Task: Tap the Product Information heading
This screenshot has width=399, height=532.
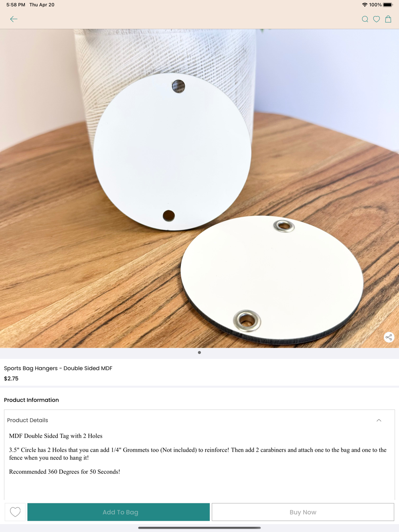Action: (32, 400)
